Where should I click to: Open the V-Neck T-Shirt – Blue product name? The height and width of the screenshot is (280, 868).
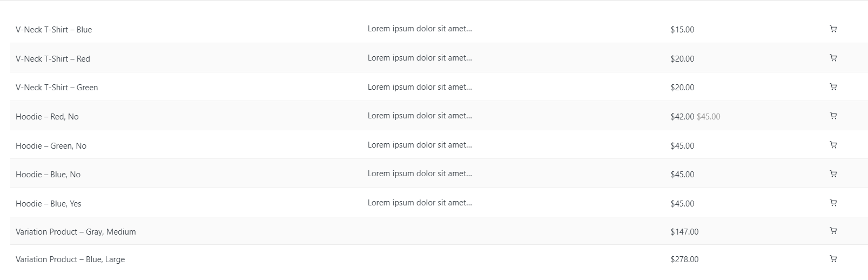coord(53,30)
